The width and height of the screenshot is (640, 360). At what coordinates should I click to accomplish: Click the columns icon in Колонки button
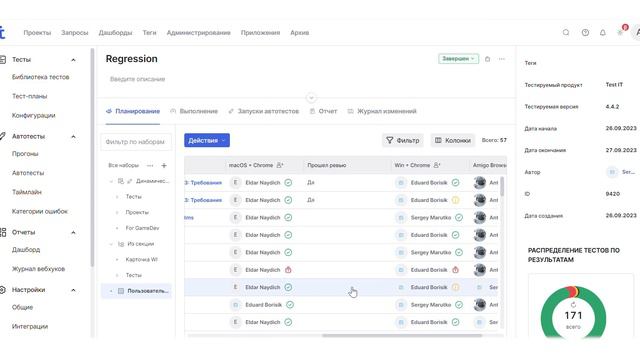point(438,140)
